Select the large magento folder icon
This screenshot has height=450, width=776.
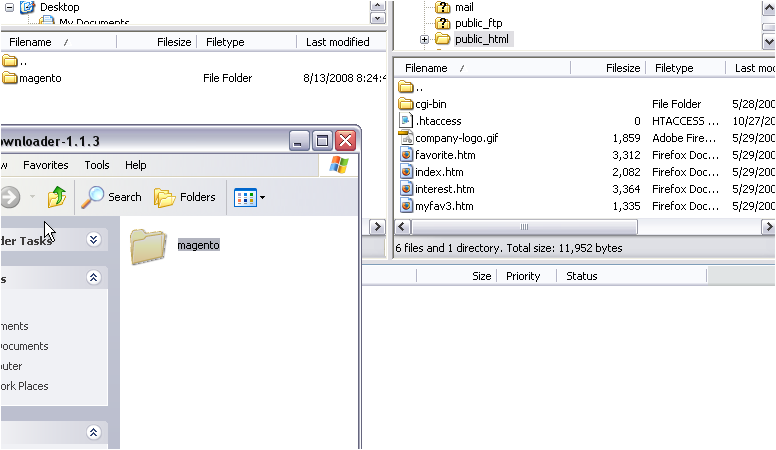pyautogui.click(x=148, y=246)
